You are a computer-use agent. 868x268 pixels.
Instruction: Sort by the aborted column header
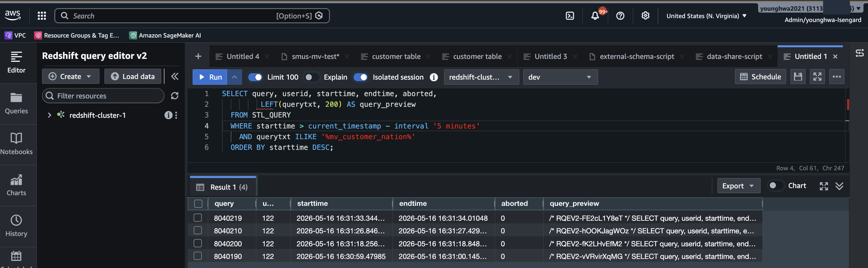pos(519,204)
